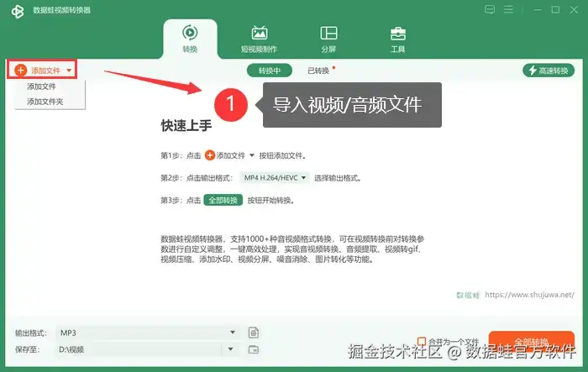588x372 pixels.
Task: Click the MP4 H.264/HEVC format sample in guide
Action: pyautogui.click(x=275, y=178)
